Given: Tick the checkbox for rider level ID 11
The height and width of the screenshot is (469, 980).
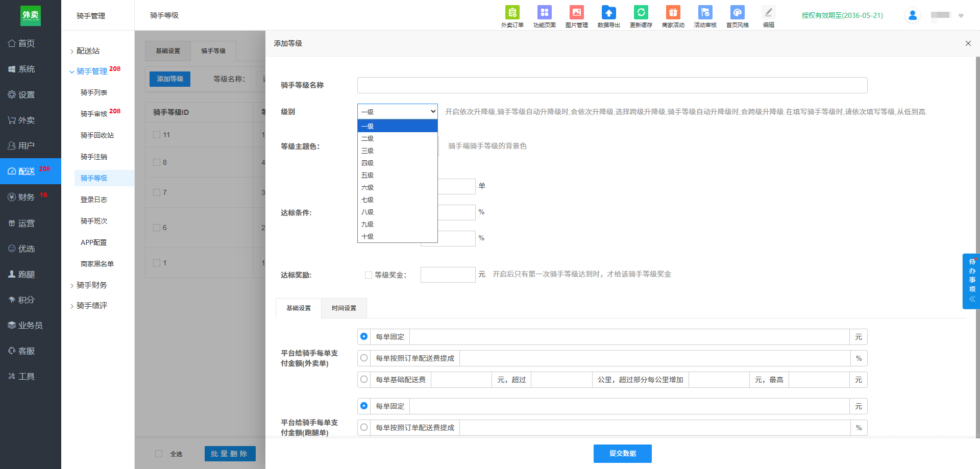Looking at the screenshot, I should click(157, 135).
